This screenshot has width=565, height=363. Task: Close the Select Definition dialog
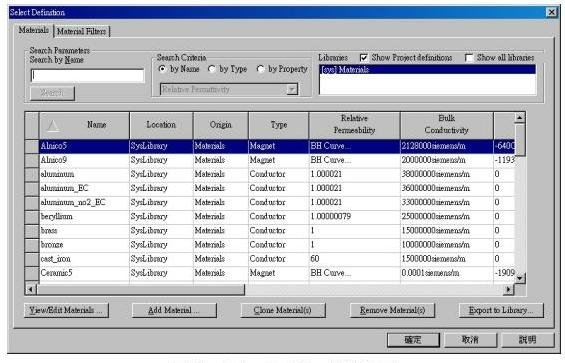coord(551,12)
